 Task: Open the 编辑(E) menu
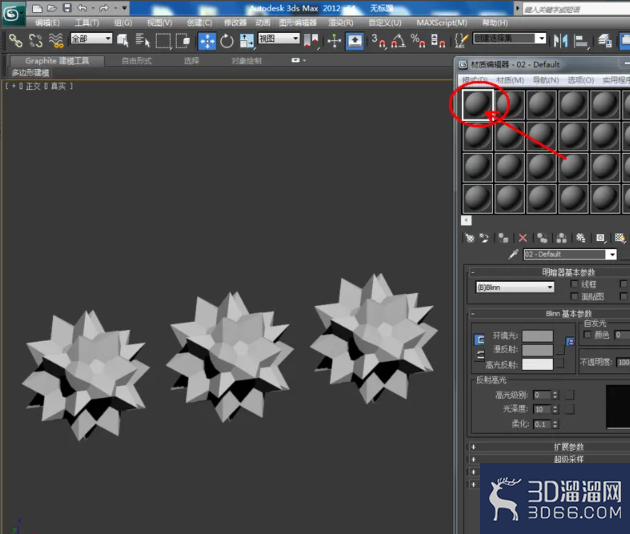(x=47, y=23)
